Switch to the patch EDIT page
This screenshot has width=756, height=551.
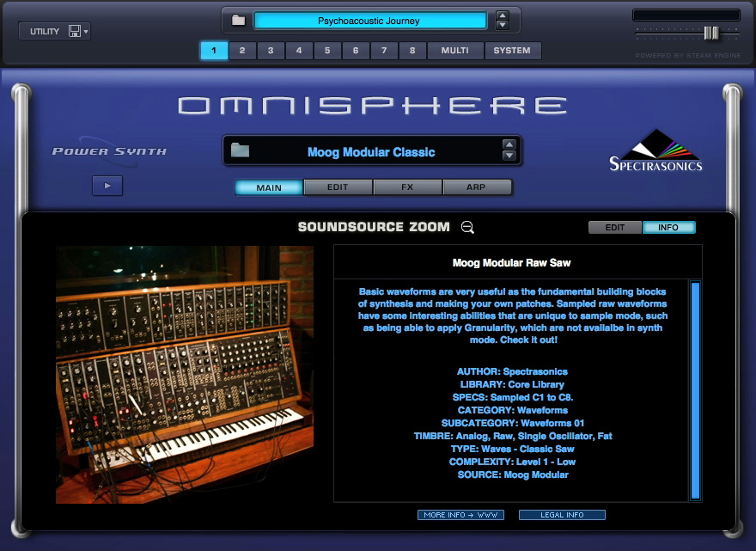point(338,187)
